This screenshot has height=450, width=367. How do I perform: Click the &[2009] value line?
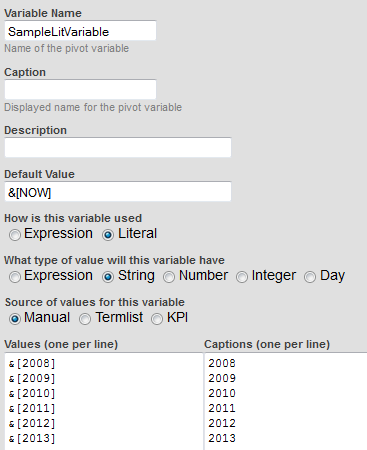[32, 378]
